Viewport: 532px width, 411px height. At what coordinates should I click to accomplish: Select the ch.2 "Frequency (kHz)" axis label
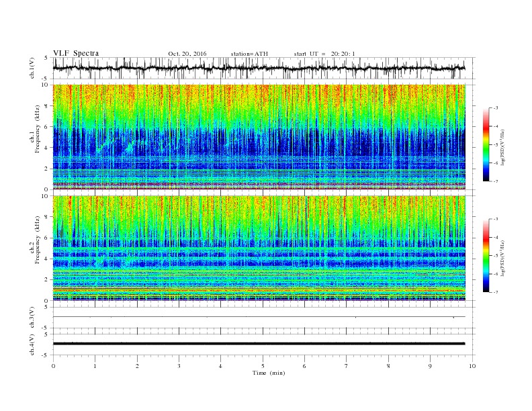click(38, 240)
